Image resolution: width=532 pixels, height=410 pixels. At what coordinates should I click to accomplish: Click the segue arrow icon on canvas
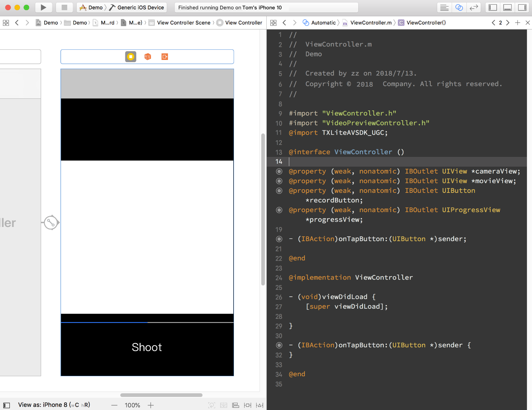51,223
